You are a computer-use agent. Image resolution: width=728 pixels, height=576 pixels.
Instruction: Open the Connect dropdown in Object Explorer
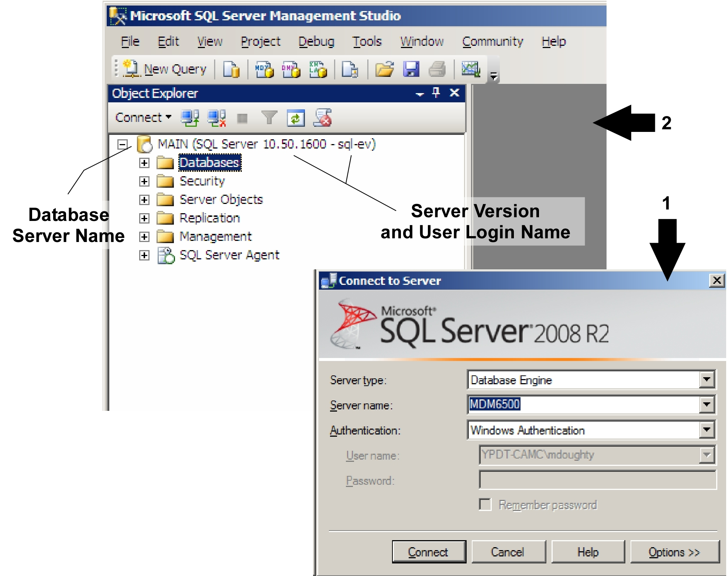coord(143,117)
